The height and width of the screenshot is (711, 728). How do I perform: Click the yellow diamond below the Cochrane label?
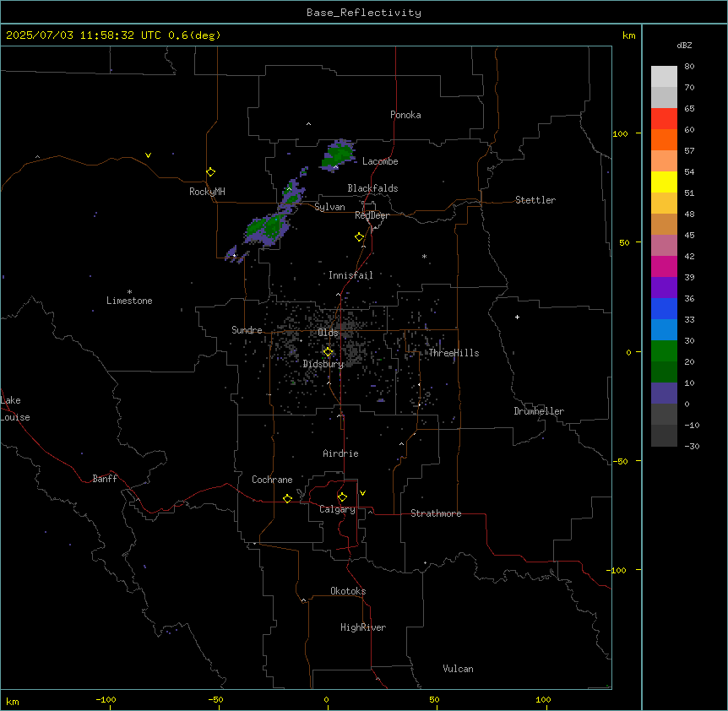pyautogui.click(x=287, y=498)
